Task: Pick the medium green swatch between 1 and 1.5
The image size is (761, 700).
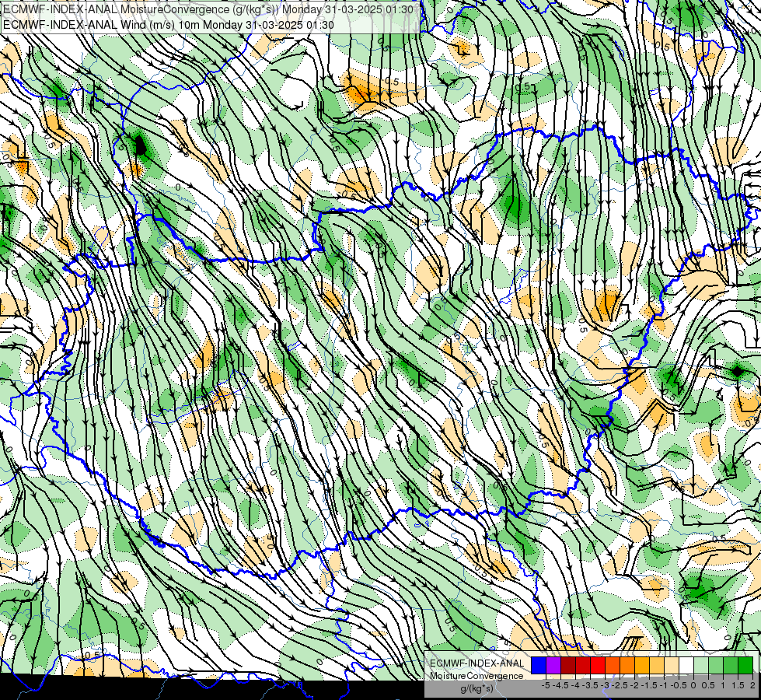Action: (x=731, y=665)
